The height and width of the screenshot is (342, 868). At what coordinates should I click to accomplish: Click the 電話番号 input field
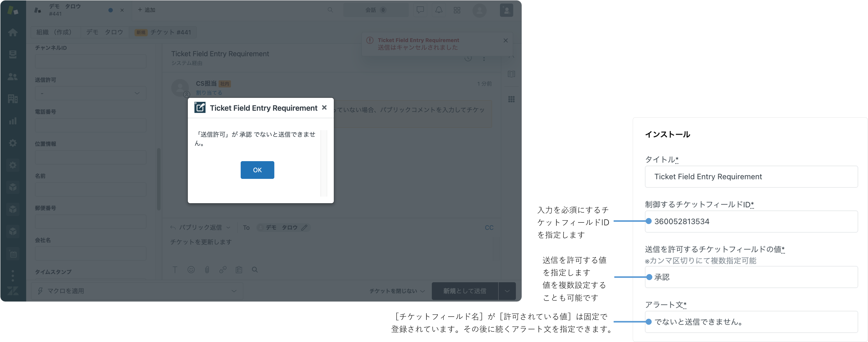[x=90, y=125]
